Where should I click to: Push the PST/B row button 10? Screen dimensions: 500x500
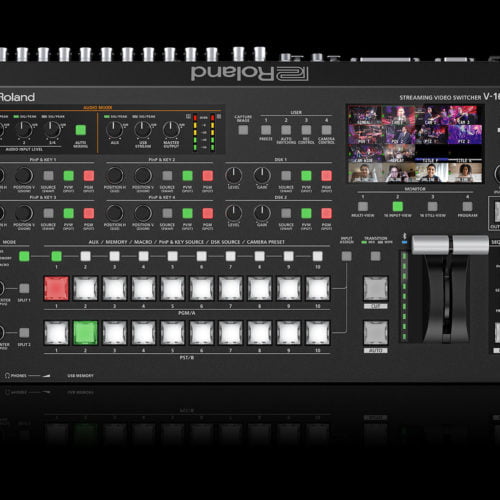[x=318, y=333]
